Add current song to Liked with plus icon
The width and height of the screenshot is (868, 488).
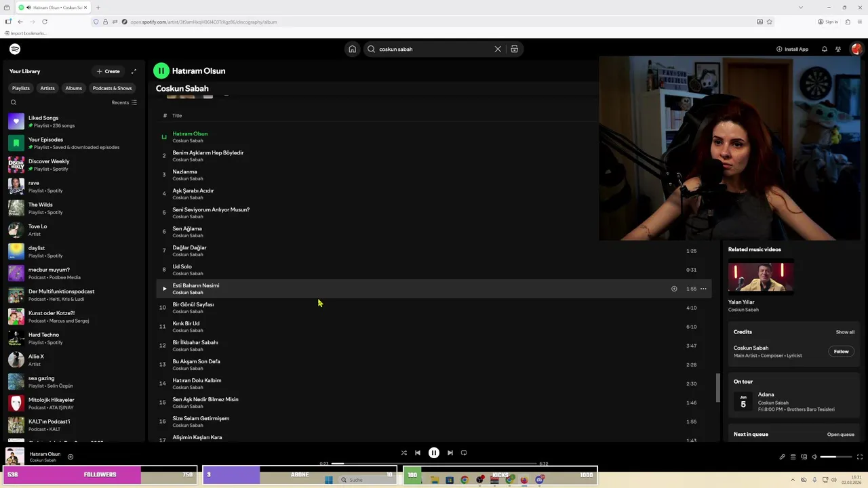[70, 457]
